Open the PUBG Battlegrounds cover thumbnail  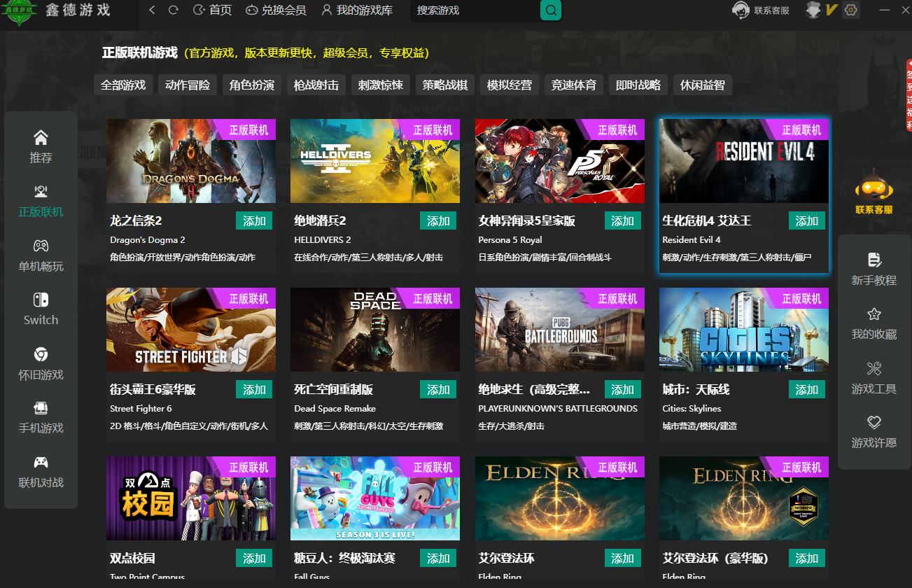pyautogui.click(x=560, y=330)
